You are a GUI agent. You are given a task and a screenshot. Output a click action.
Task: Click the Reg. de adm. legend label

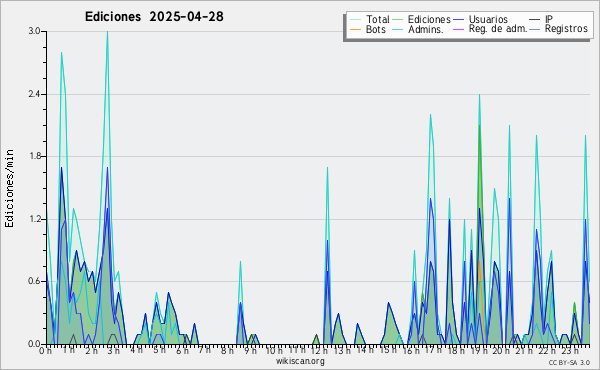[x=498, y=29]
